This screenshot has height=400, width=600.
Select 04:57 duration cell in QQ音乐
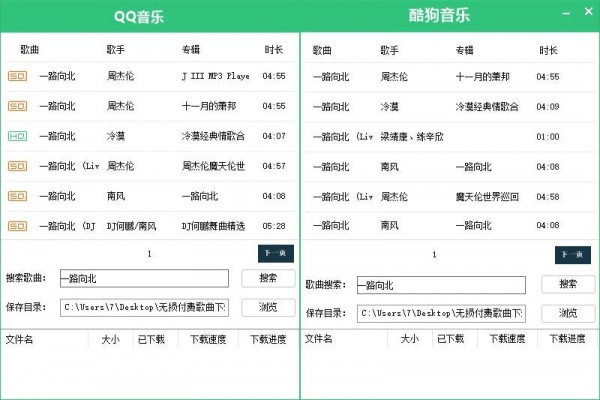pos(274,166)
